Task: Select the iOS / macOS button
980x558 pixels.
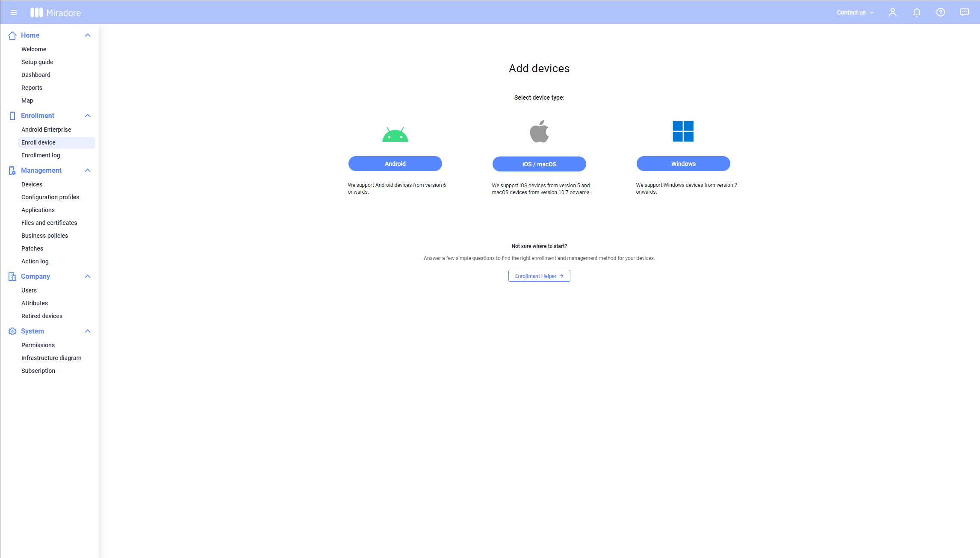Action: pos(539,164)
